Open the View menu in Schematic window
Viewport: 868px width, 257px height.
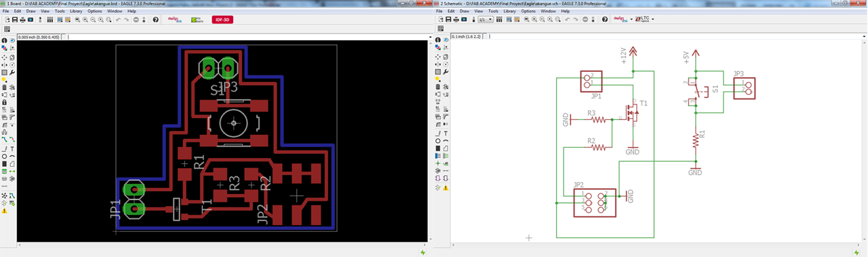(x=479, y=11)
